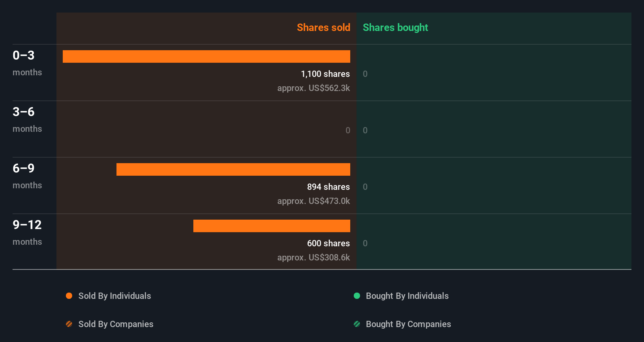Select the Shares bought column header
Screen dimensions: 644x342
click(x=395, y=27)
